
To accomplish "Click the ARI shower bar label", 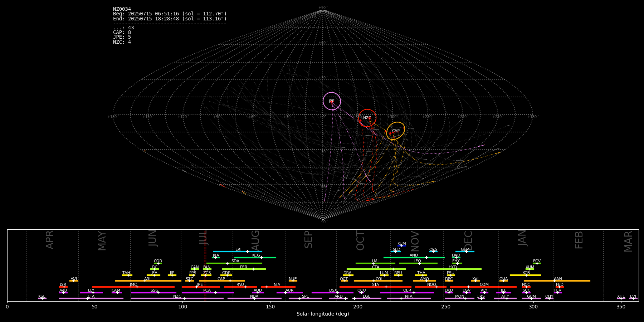I will pyautogui.click(x=147, y=279).
